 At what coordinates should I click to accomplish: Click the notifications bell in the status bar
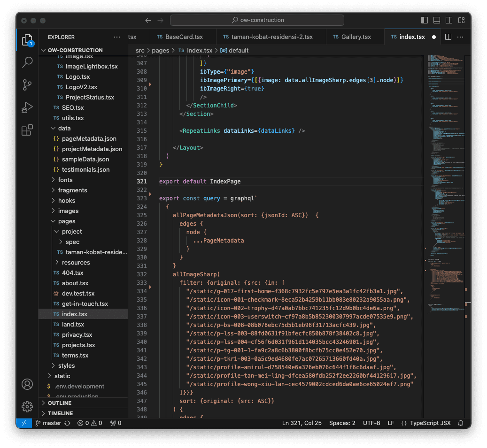(461, 423)
